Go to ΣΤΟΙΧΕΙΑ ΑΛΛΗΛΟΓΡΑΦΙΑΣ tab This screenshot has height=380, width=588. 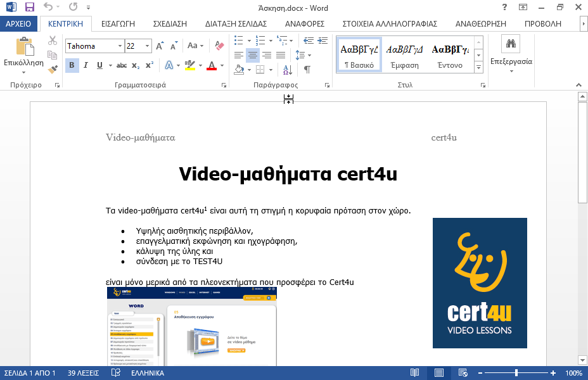pos(390,23)
